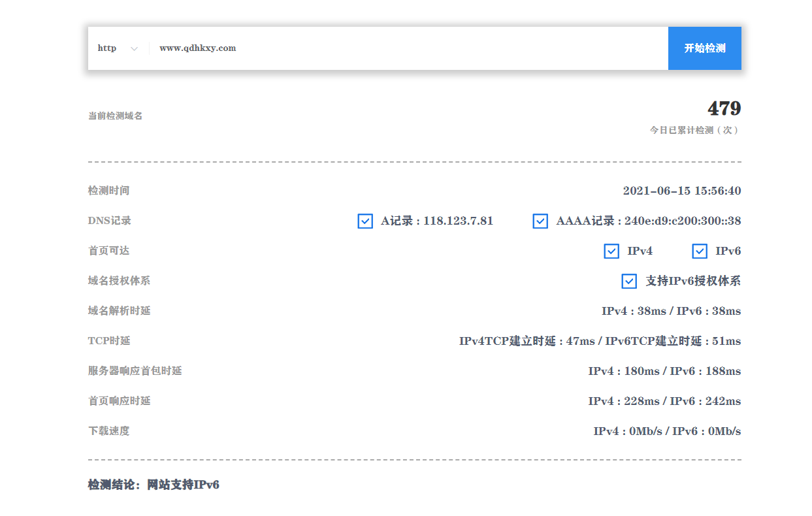Click the www.qdhkxy.com URL input field

[405, 48]
